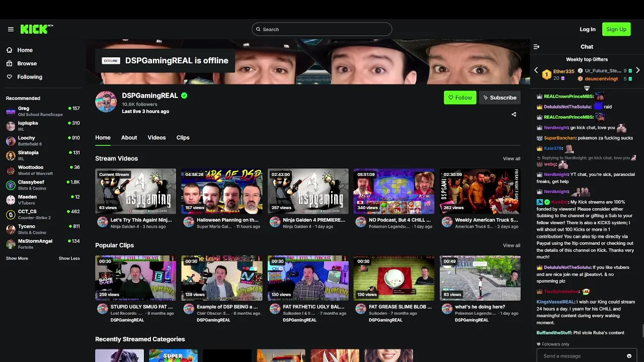Subscribe to DSPGamingREAL
The image size is (644, 362).
499,98
